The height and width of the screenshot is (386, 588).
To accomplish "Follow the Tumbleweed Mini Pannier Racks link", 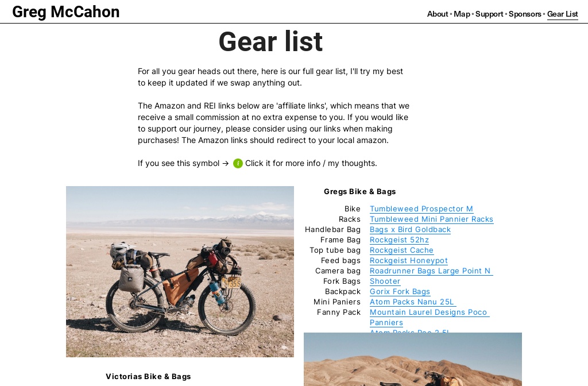I will [432, 219].
